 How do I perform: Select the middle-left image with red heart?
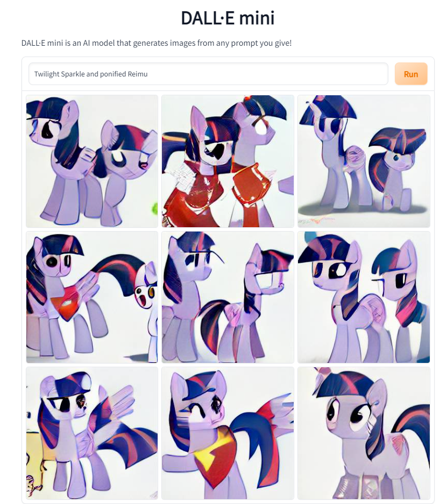pyautogui.click(x=92, y=297)
